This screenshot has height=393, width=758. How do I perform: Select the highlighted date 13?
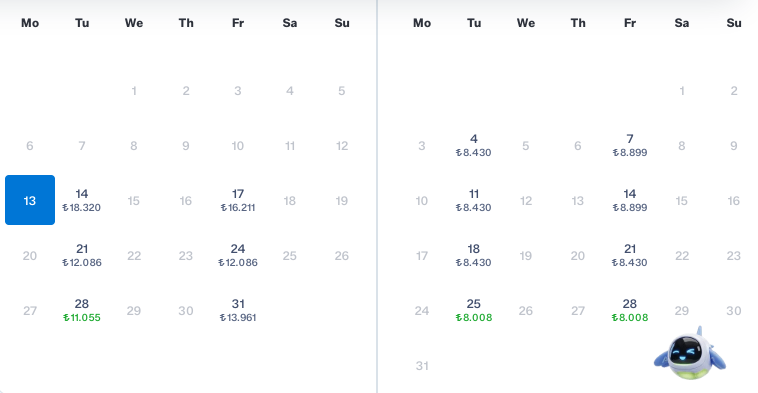[30, 200]
